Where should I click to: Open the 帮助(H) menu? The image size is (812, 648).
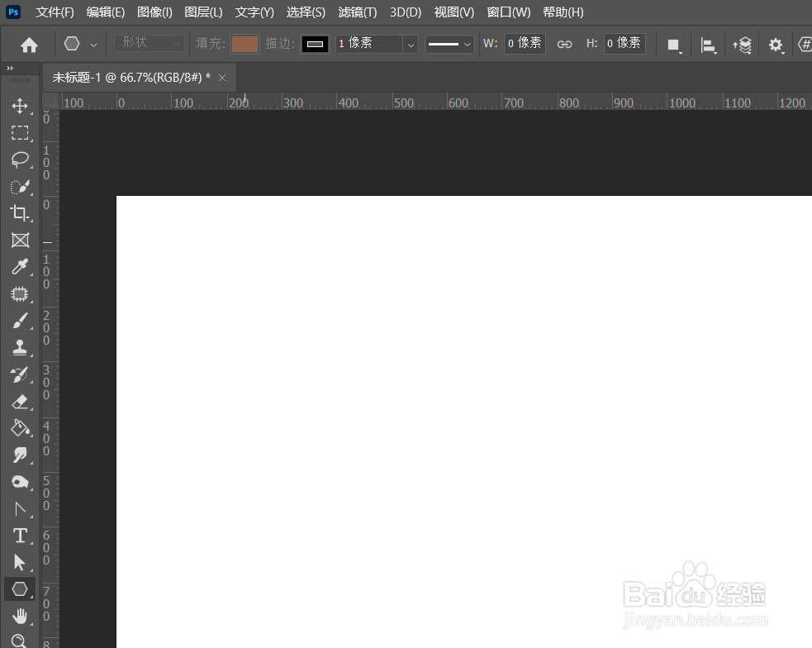(563, 12)
